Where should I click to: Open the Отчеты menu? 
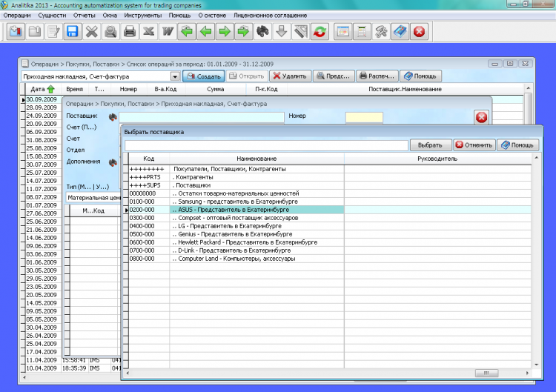coord(85,15)
